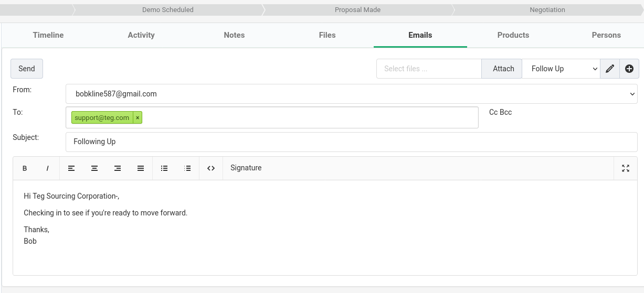Insert Signature into email
Image resolution: width=644 pixels, height=293 pixels.
point(246,168)
